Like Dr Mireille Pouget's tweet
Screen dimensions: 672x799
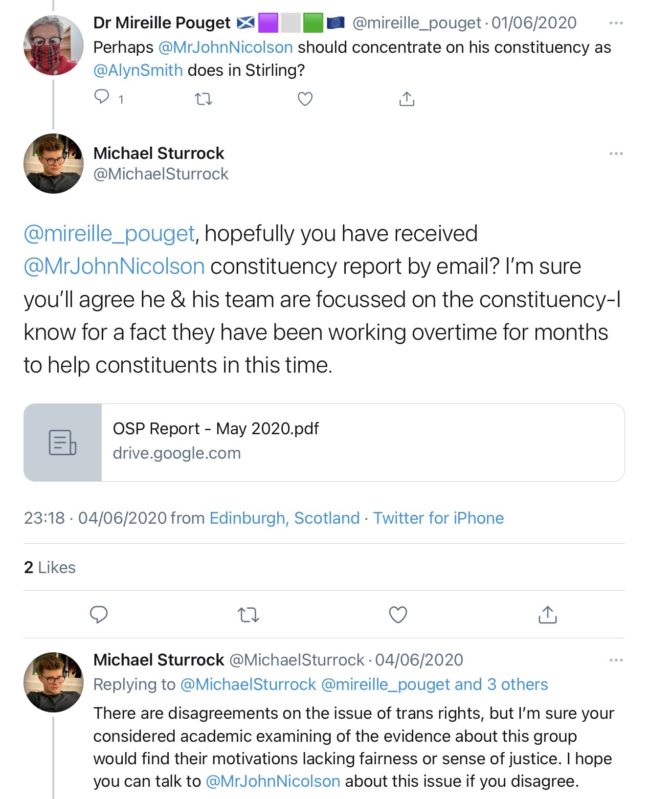(305, 99)
